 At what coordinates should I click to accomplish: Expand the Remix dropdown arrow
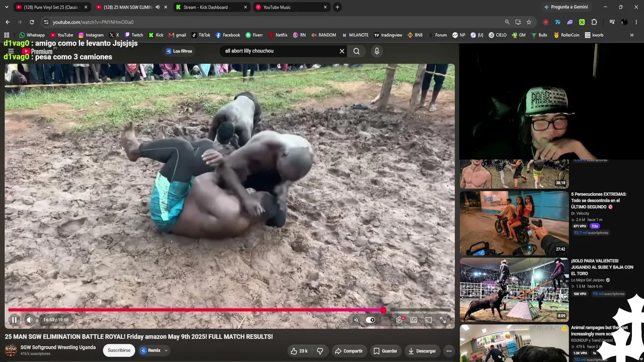(x=166, y=350)
